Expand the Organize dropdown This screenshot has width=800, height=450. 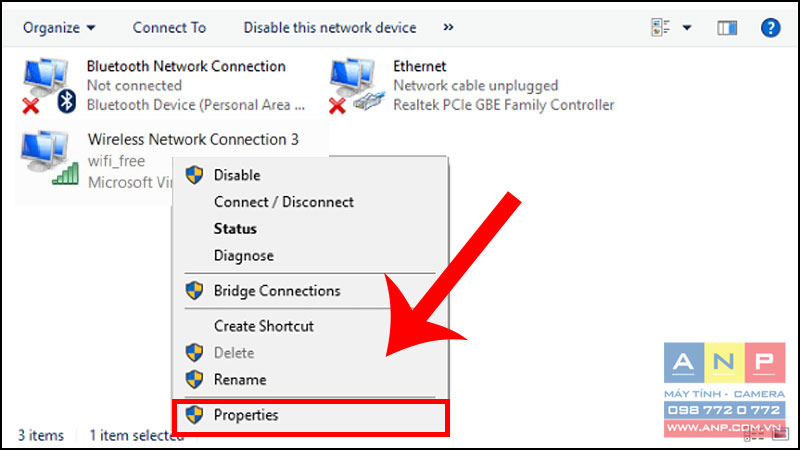59,28
